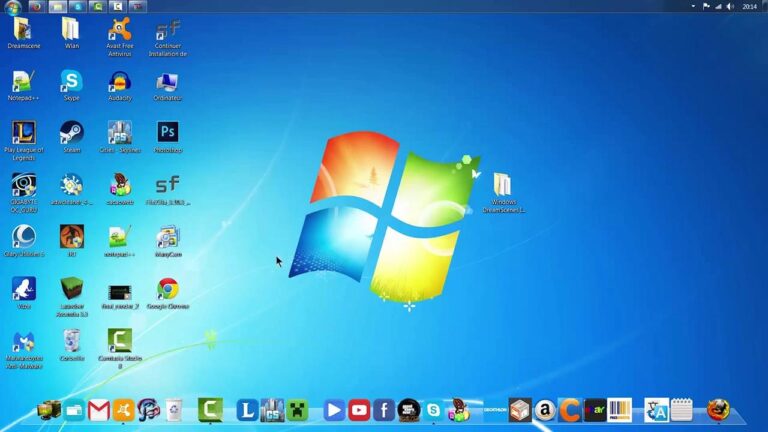Click the orange Avast icon in dock
The width and height of the screenshot is (768, 432).
tap(123, 410)
